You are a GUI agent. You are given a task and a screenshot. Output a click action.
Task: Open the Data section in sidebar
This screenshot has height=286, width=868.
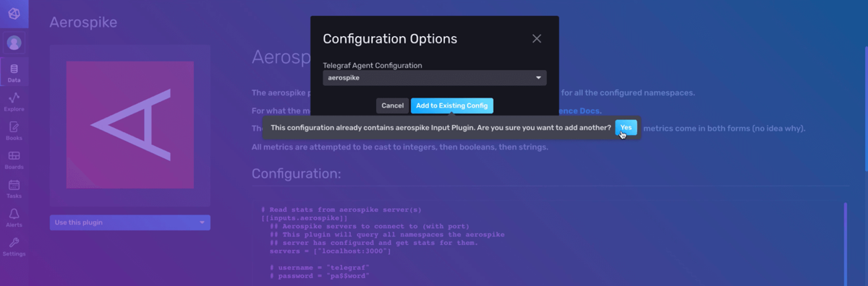(x=14, y=74)
